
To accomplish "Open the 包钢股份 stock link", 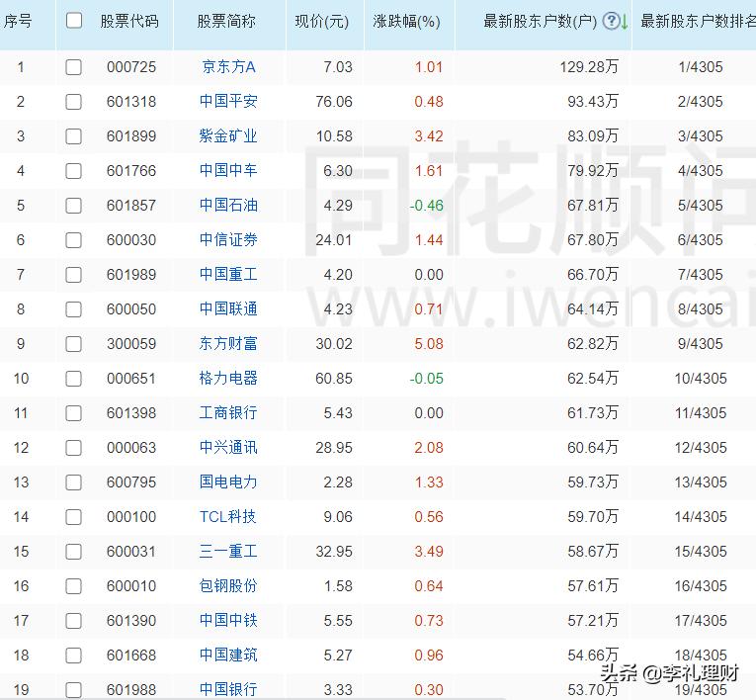I will [228, 585].
